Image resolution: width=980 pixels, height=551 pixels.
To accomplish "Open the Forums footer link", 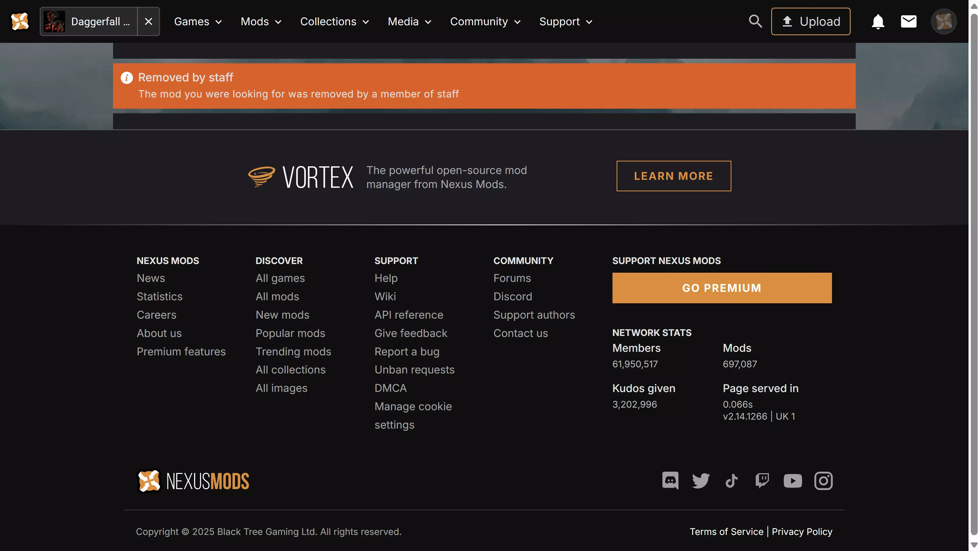I will (x=512, y=278).
